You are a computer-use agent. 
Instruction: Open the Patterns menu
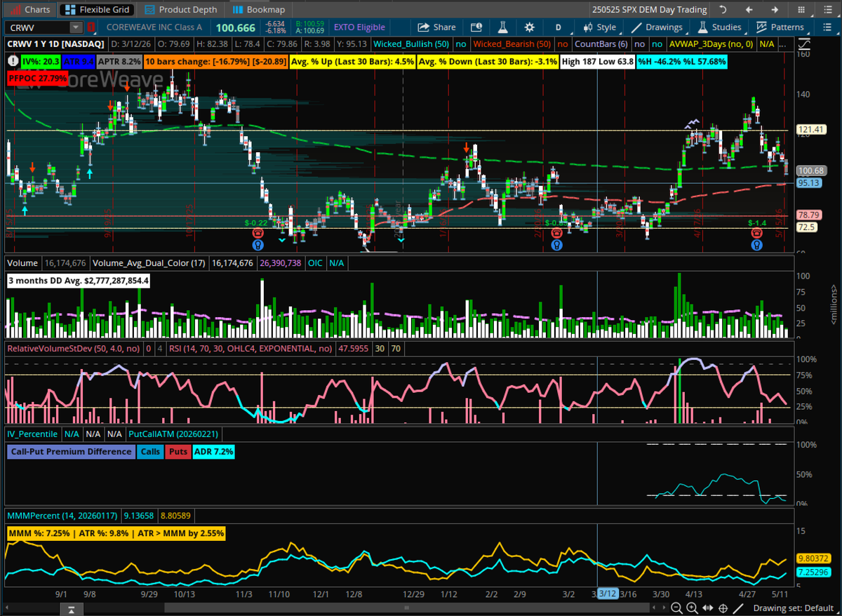[780, 27]
